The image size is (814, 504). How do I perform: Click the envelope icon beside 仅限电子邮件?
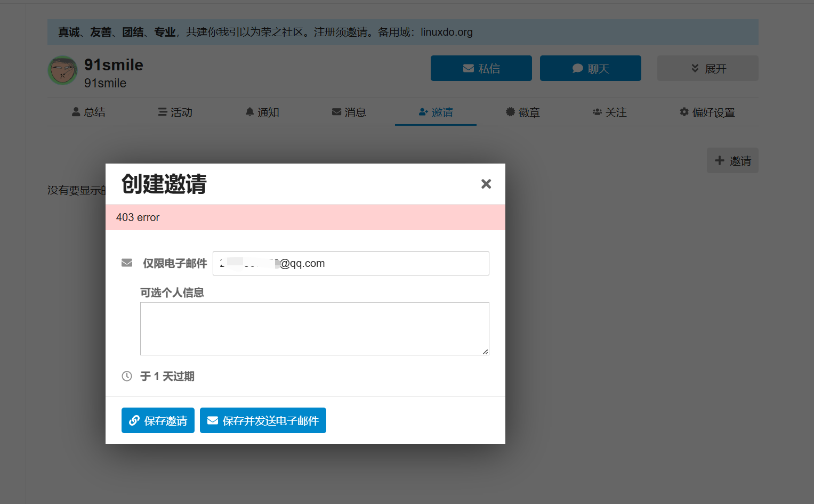pos(127,263)
